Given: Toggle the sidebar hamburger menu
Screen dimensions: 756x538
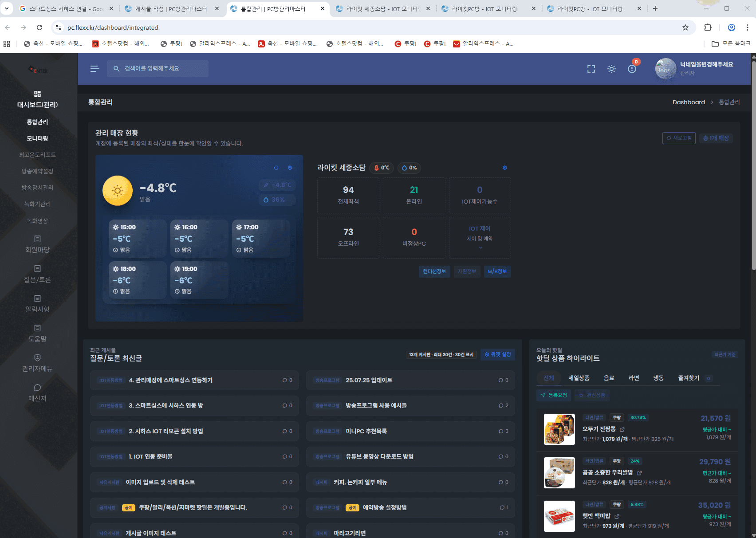Looking at the screenshot, I should coord(94,69).
